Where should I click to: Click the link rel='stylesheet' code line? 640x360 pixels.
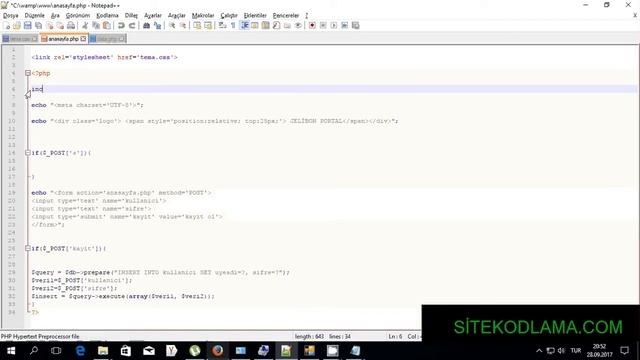coord(104,57)
